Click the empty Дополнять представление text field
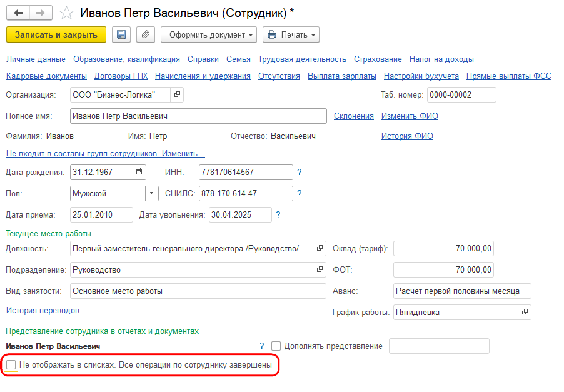 coord(439,346)
